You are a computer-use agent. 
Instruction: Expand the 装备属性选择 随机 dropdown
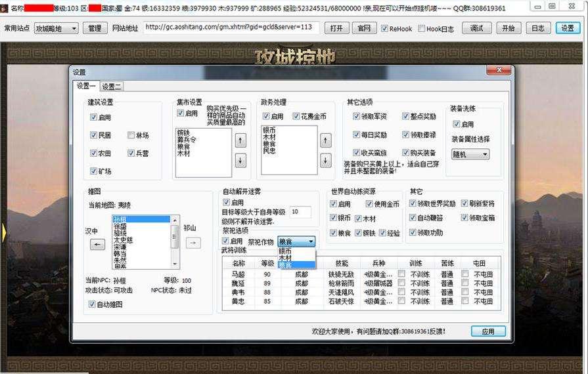[470, 154]
